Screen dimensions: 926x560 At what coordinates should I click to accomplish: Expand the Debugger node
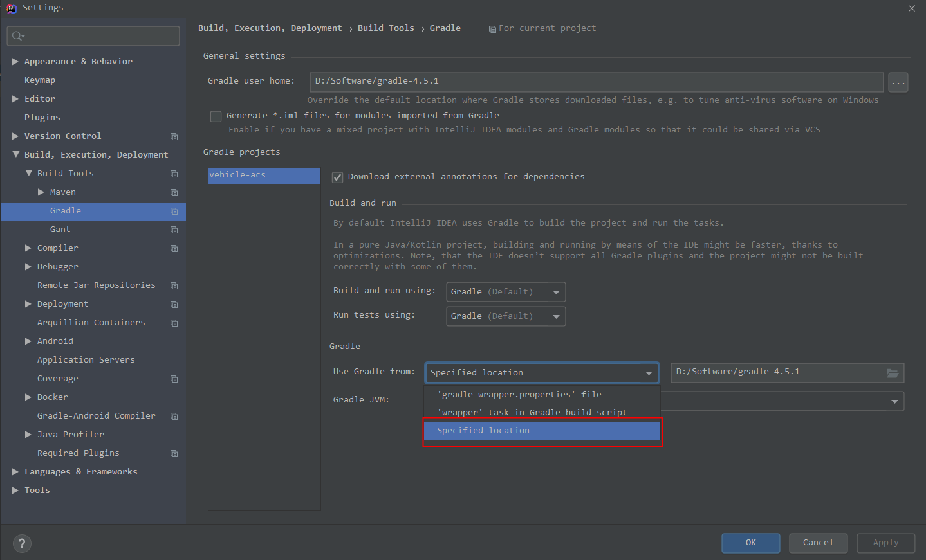point(28,267)
